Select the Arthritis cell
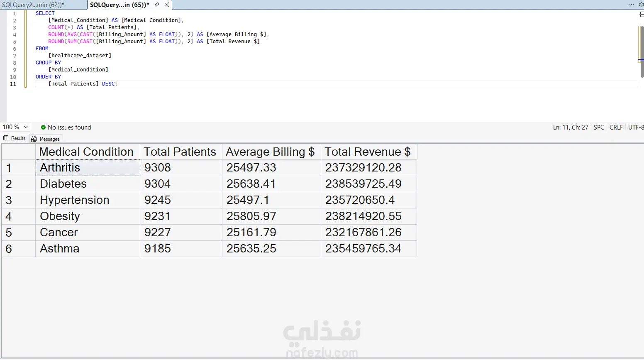Image resolution: width=644 pixels, height=360 pixels. [x=88, y=168]
